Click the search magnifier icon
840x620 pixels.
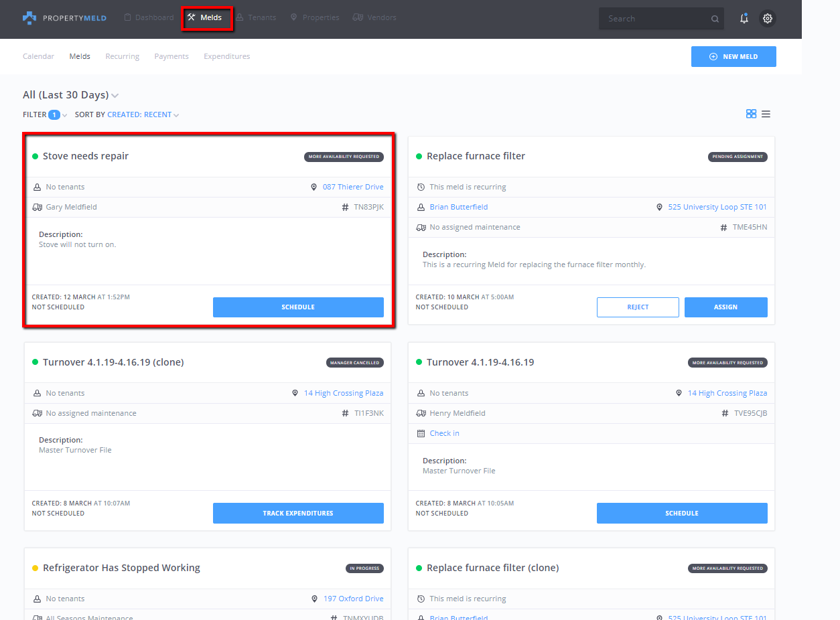pyautogui.click(x=715, y=19)
